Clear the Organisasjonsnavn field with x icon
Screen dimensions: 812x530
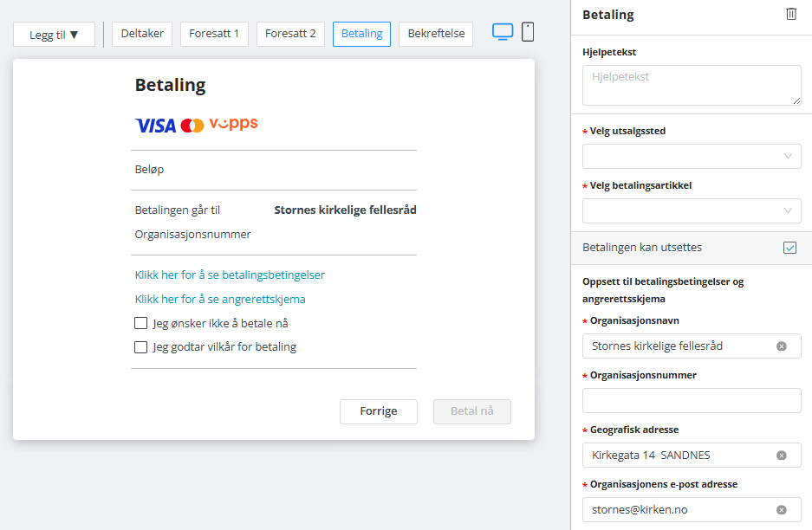coord(781,346)
